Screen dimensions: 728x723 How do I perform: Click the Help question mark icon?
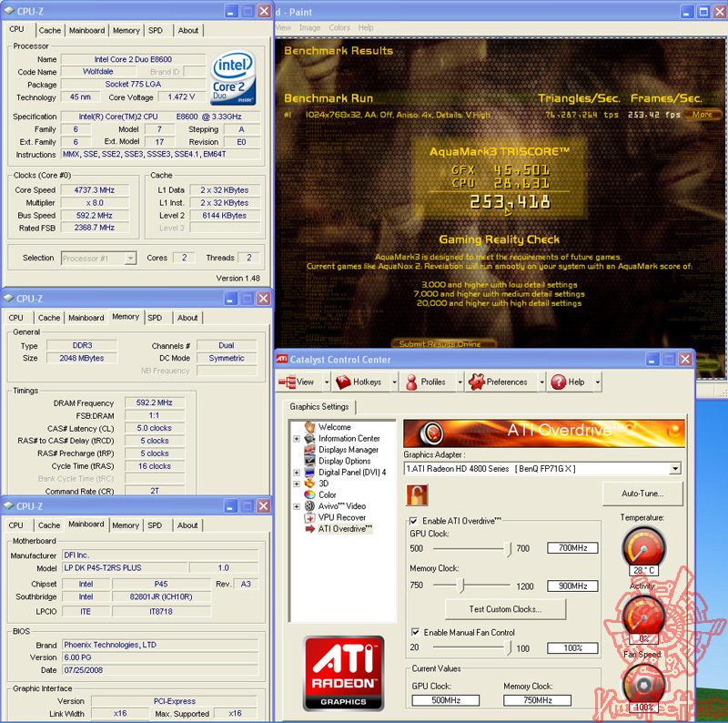pyautogui.click(x=559, y=382)
